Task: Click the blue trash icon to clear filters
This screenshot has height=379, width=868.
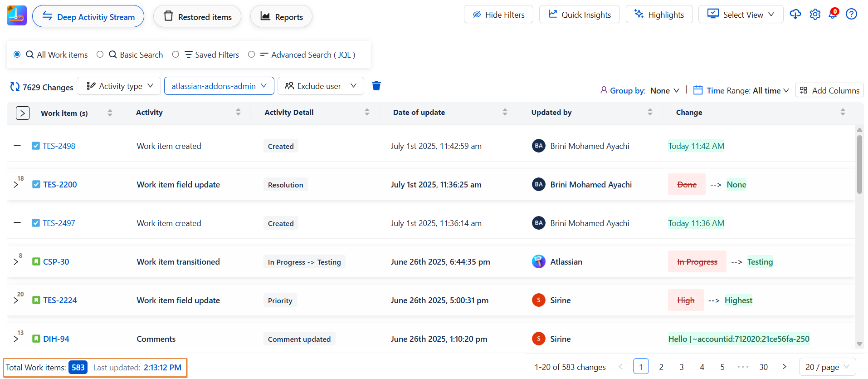Action: 376,86
